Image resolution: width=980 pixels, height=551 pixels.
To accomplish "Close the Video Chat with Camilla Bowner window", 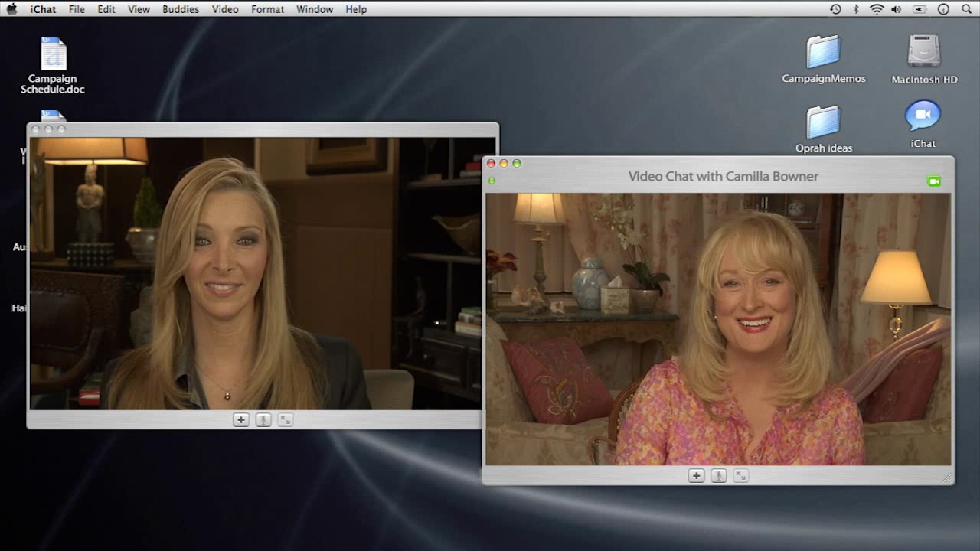I will pos(491,163).
